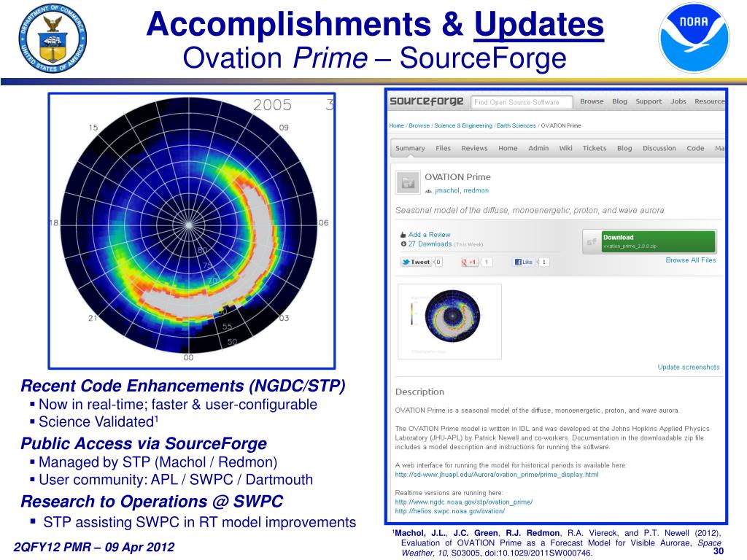Screen dimensions: 747x560
Task: Switch to the Tickets tab
Action: pos(595,148)
